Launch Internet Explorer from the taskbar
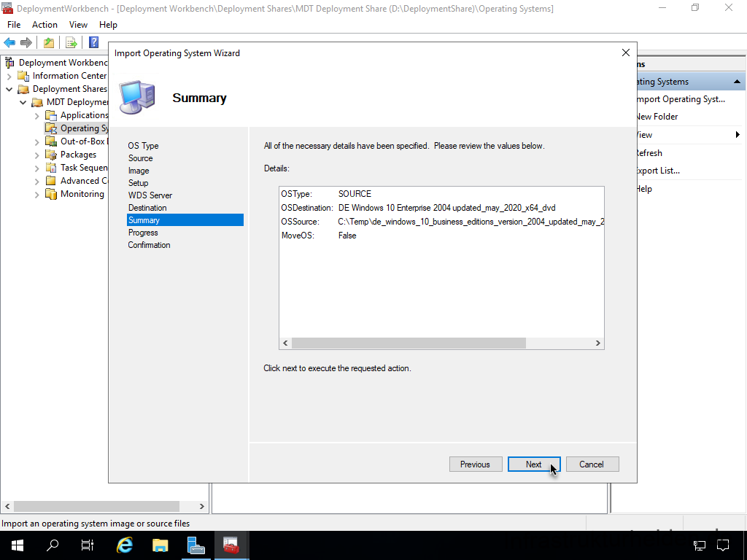The height and width of the screenshot is (560, 747). (124, 545)
